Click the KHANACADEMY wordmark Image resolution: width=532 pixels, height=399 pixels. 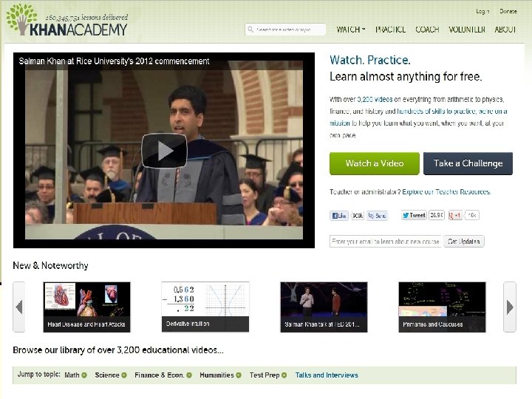[x=78, y=30]
